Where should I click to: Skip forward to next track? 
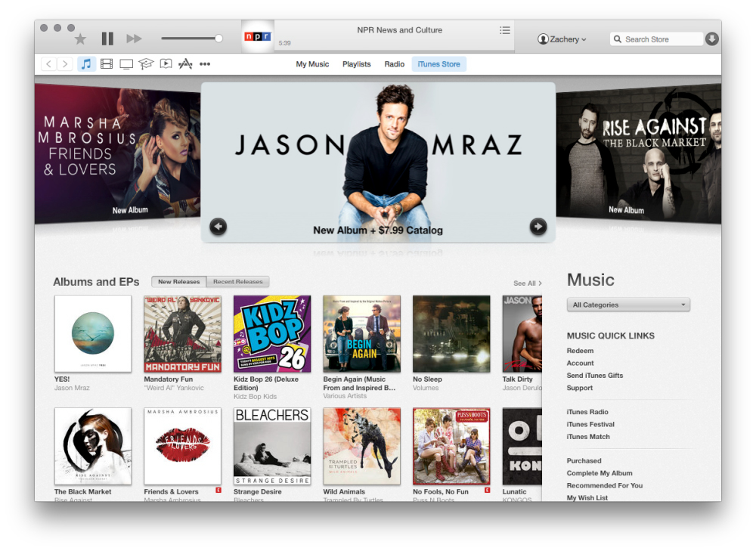coord(134,39)
